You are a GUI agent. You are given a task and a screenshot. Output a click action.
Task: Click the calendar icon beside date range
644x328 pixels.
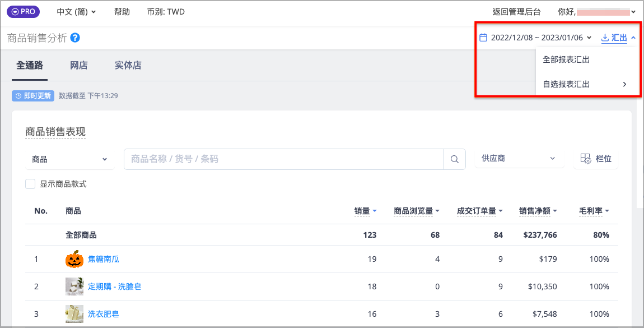click(483, 38)
